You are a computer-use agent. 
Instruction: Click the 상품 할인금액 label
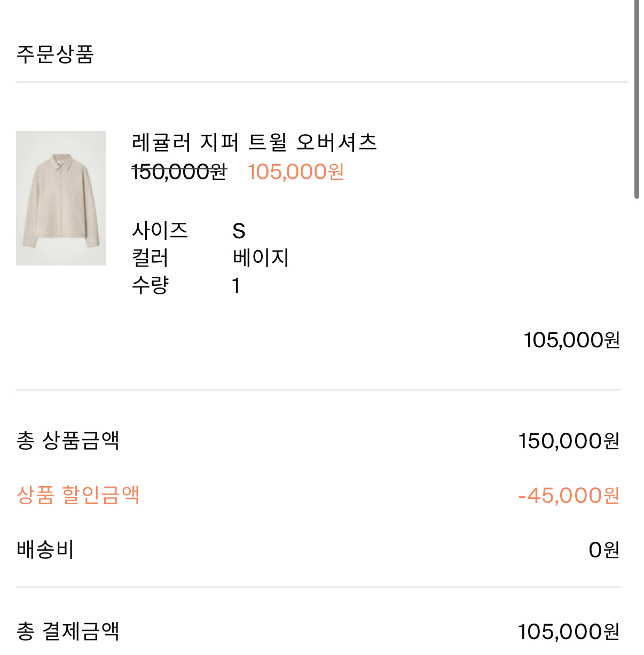[78, 495]
